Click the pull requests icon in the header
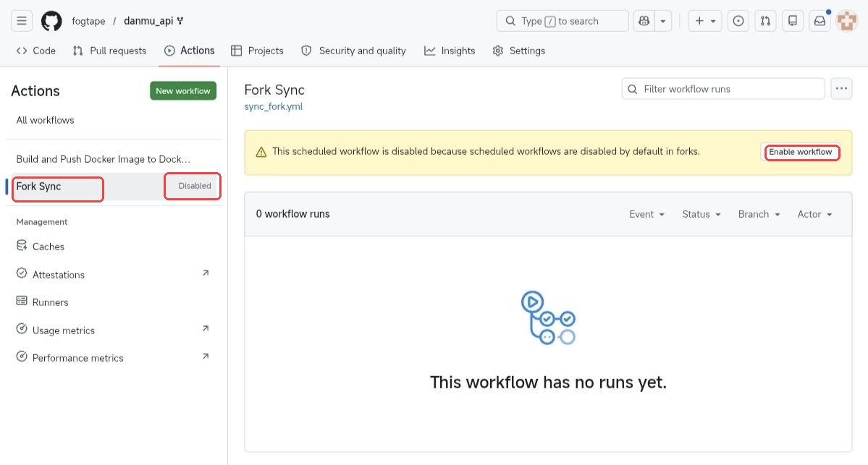Screen dimensions: 868x465 [765, 20]
